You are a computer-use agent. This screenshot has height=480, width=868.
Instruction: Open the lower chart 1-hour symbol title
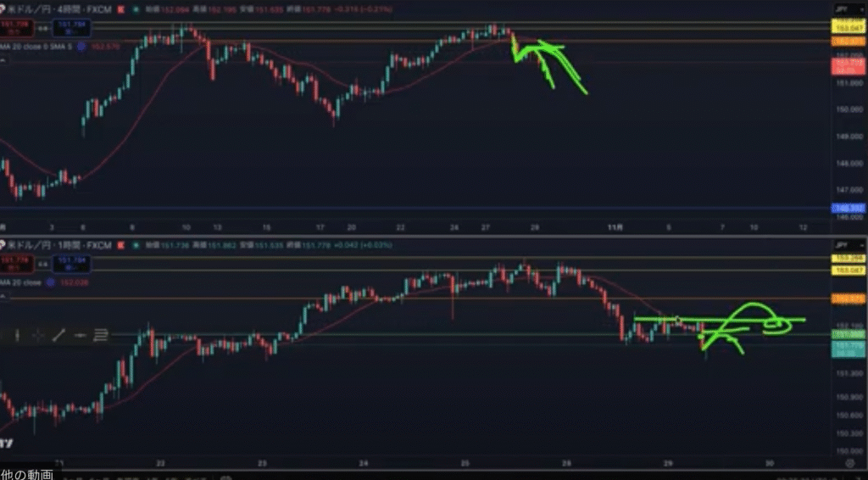58,245
